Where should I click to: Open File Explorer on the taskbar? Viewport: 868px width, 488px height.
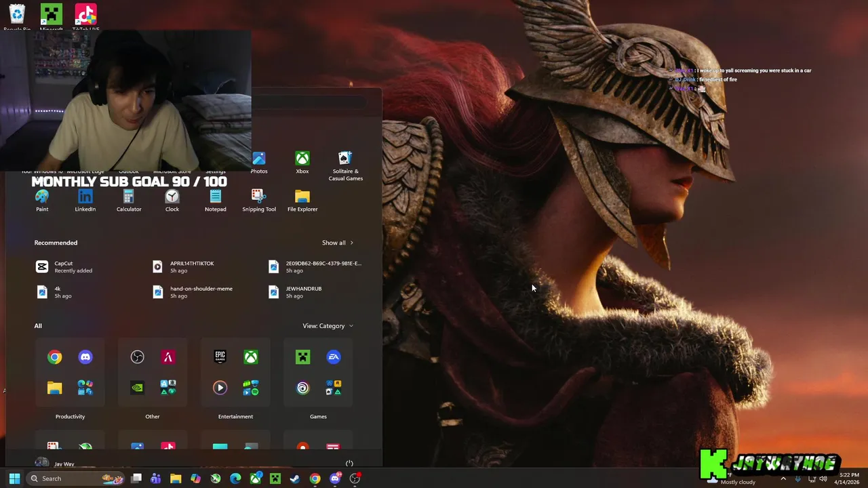pyautogui.click(x=176, y=479)
